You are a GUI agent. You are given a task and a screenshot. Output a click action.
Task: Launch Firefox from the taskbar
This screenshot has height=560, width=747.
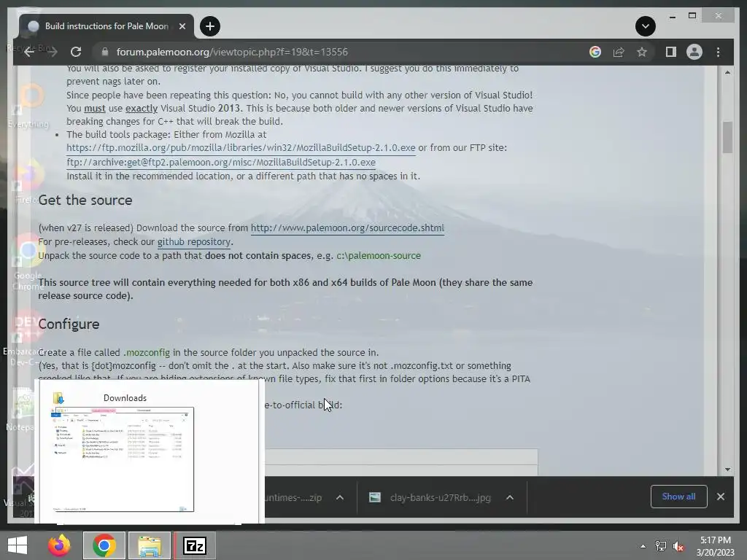click(59, 545)
